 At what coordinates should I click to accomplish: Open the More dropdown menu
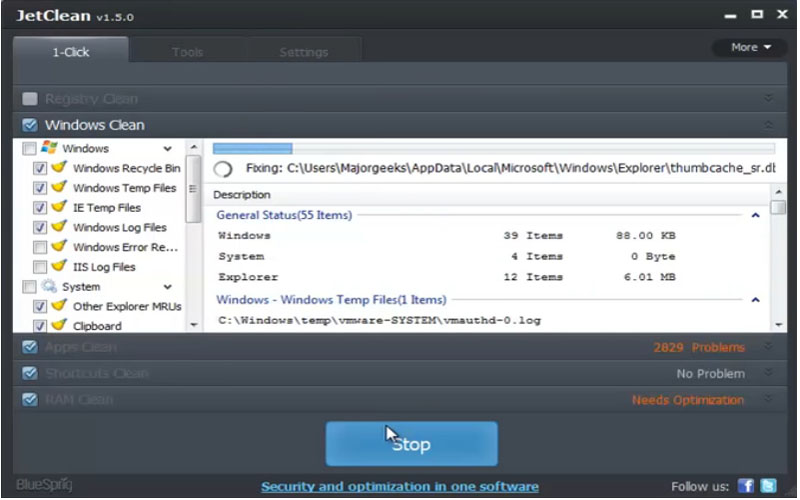749,47
